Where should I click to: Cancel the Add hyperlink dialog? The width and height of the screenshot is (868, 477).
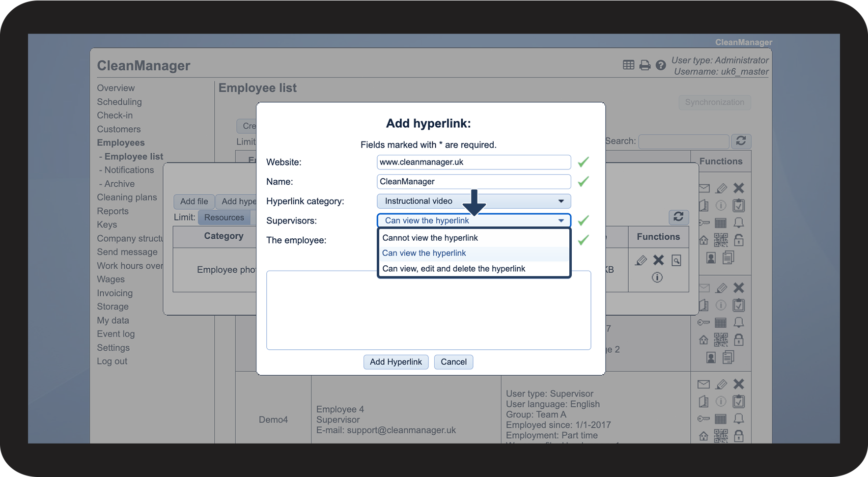[x=453, y=362]
